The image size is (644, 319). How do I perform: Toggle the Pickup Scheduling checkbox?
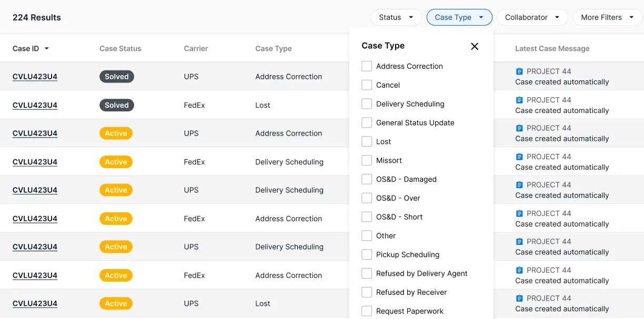point(367,255)
